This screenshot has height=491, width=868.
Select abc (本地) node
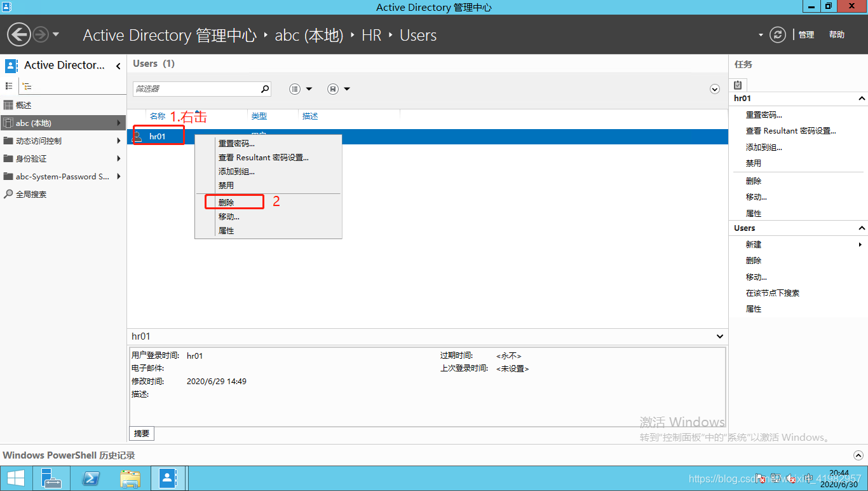(x=63, y=123)
